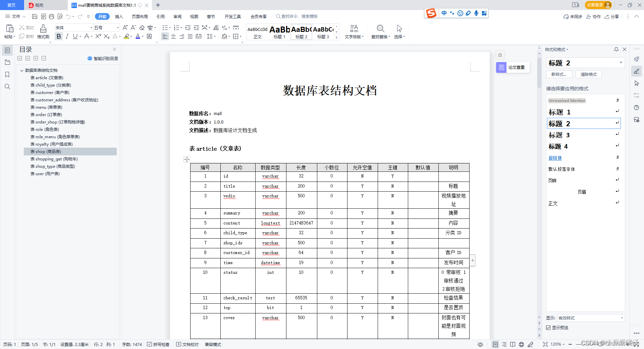Open Print Preview icon
Image resolution: width=644 pixels, height=349 pixels.
click(60, 16)
